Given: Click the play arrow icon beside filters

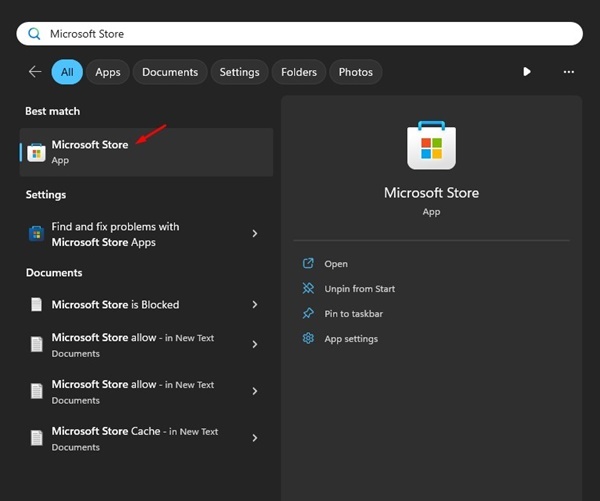Looking at the screenshot, I should point(527,72).
